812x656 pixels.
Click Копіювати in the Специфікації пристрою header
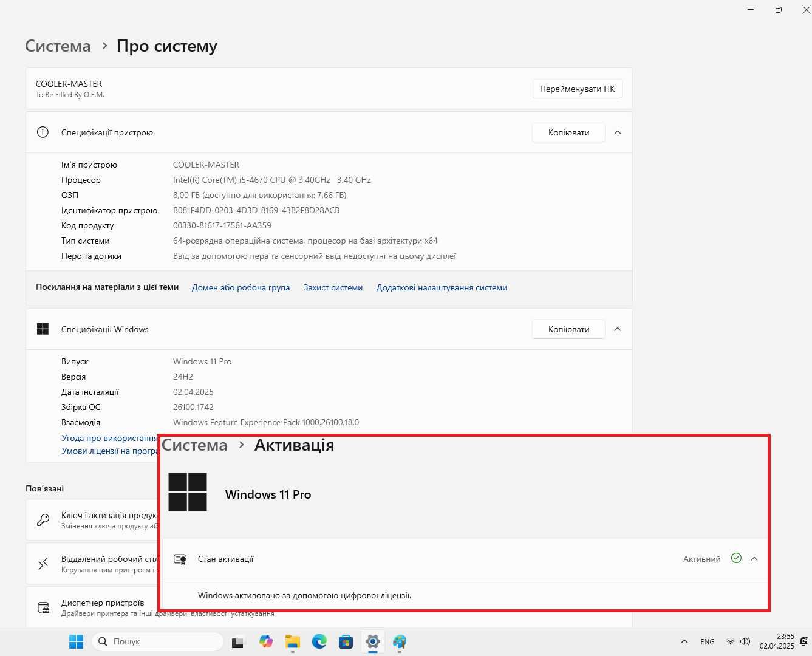[x=568, y=132]
